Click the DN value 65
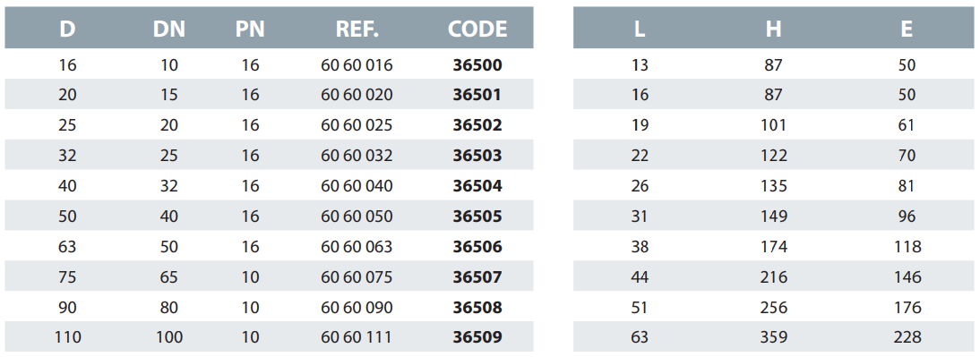 [x=168, y=277]
